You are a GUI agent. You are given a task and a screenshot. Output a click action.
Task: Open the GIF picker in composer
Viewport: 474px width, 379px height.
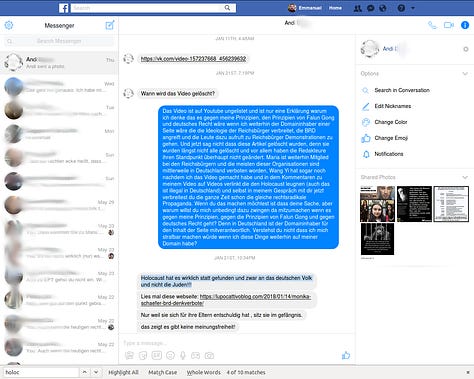(157, 356)
